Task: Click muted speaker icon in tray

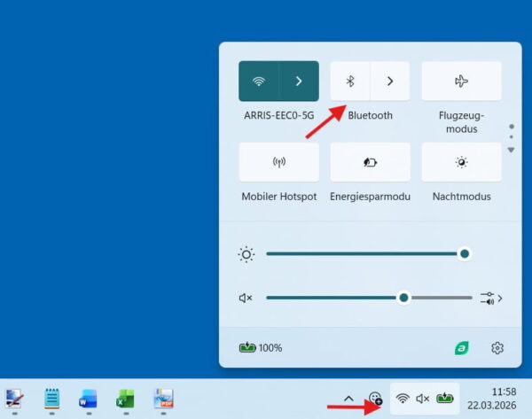Action: point(423,399)
